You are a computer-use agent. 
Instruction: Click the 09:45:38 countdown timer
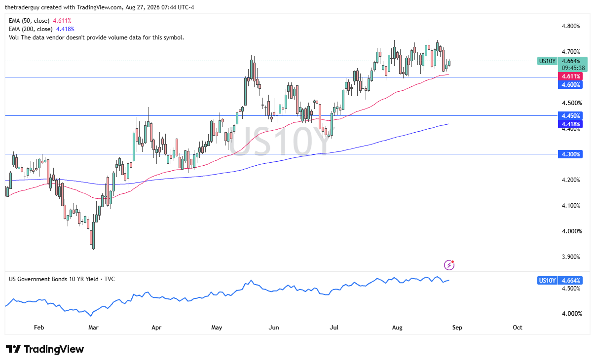(573, 68)
